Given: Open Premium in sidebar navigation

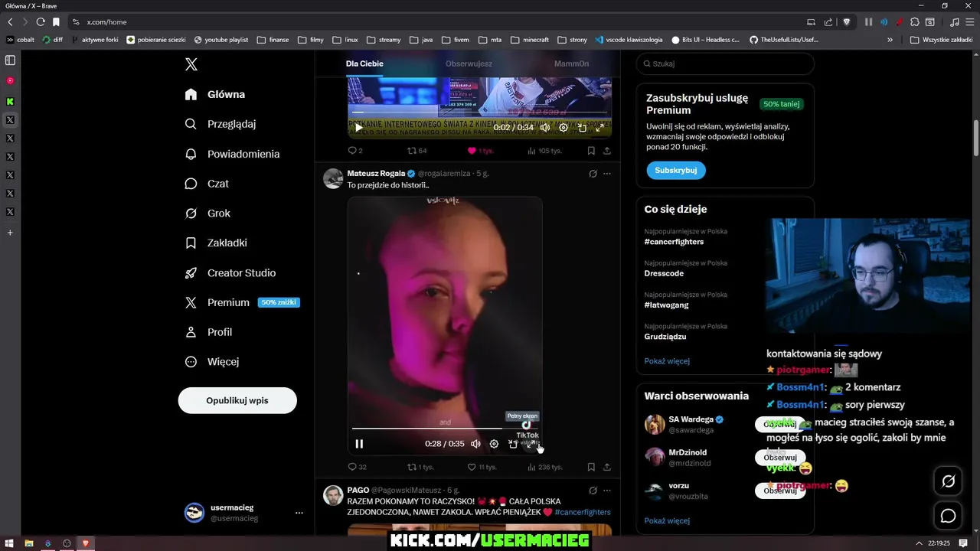Looking at the screenshot, I should [241, 302].
